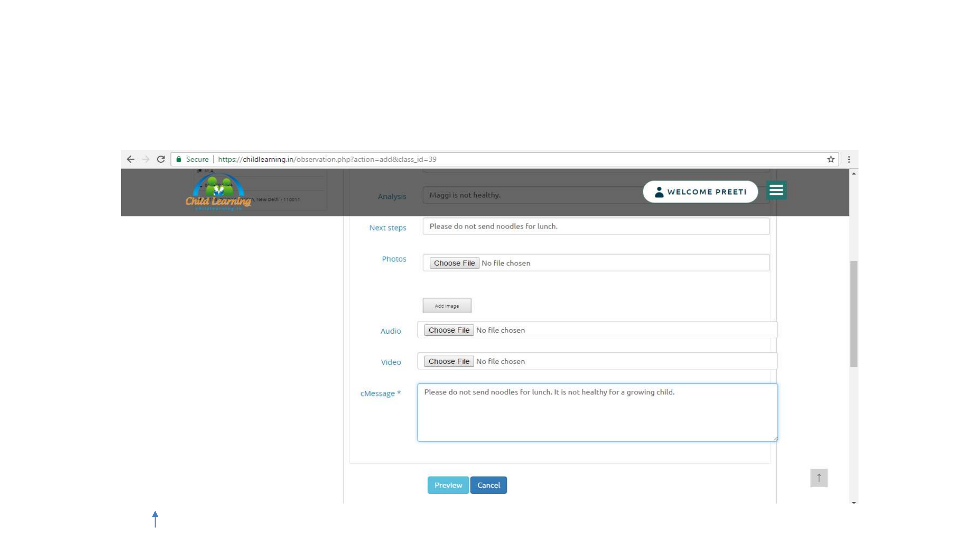The width and height of the screenshot is (980, 551).
Task: Click the browser forward arrow
Action: click(146, 159)
